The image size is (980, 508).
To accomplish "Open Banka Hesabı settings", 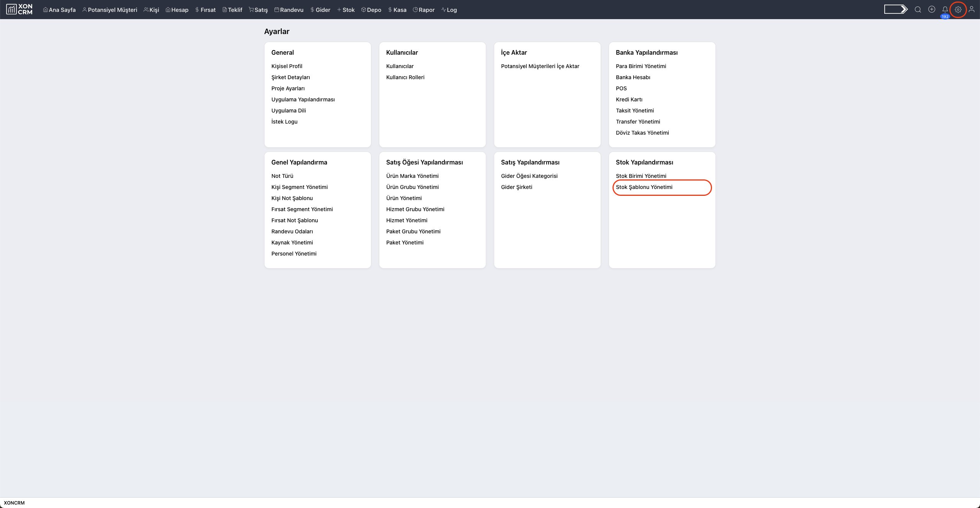I will 633,77.
